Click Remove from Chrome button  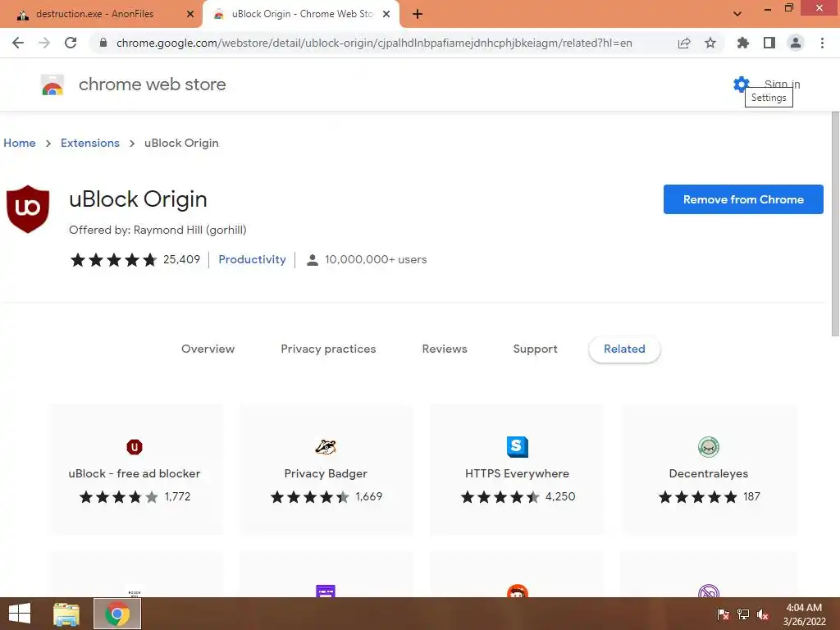coord(743,199)
